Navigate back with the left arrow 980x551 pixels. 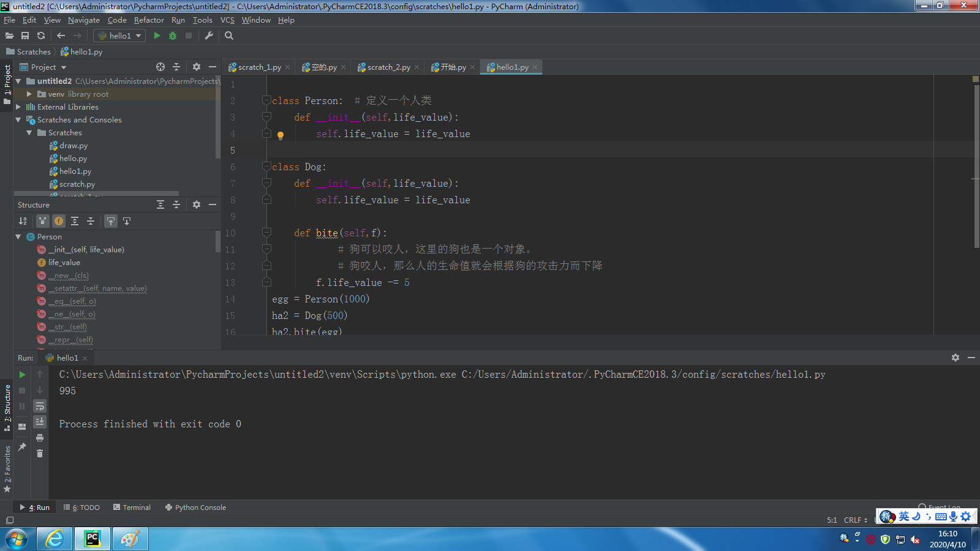61,36
